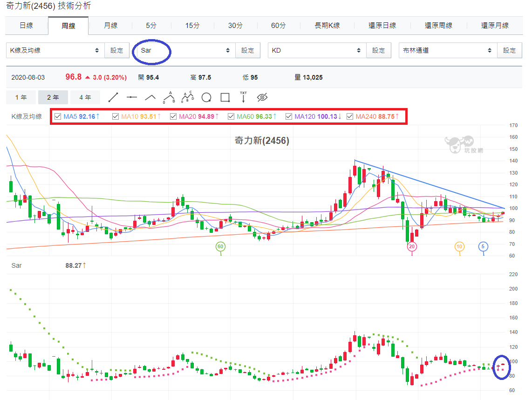The width and height of the screenshot is (532, 400).
Task: Select the 周線 tab
Action: click(x=68, y=26)
